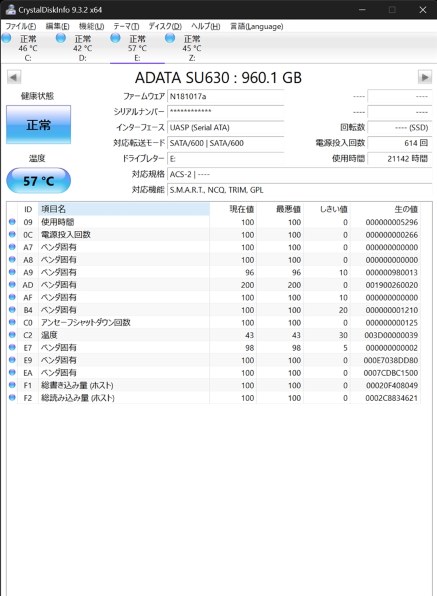Open the 言語(Language) menu
The image size is (437, 596).
tap(256, 27)
